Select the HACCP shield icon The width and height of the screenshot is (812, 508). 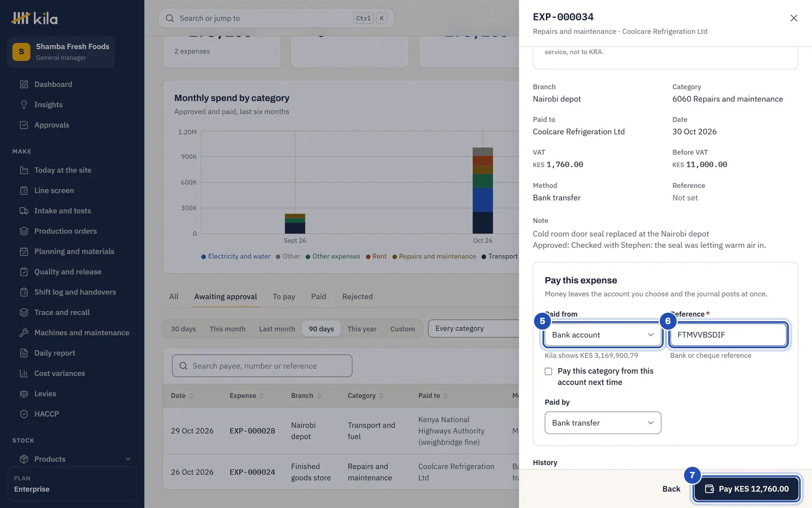pyautogui.click(x=24, y=414)
